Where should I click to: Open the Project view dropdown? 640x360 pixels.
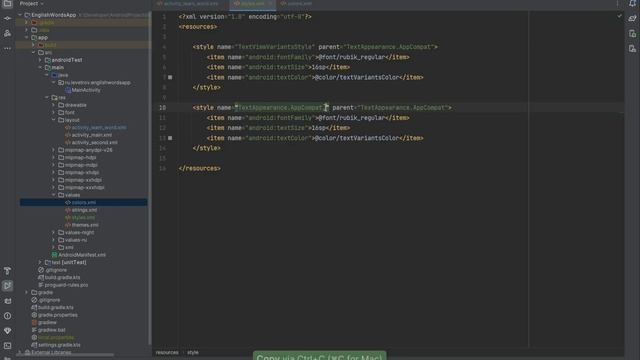(32, 4)
